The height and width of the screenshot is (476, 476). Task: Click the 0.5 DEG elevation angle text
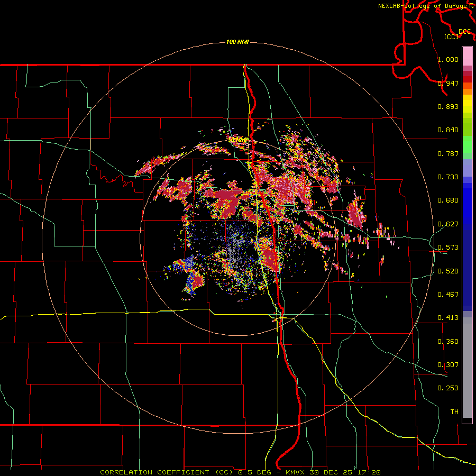254,472
